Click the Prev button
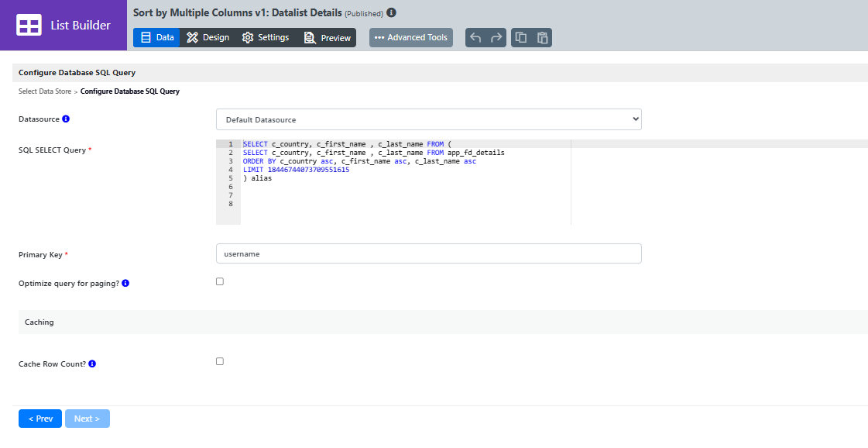 click(39, 419)
